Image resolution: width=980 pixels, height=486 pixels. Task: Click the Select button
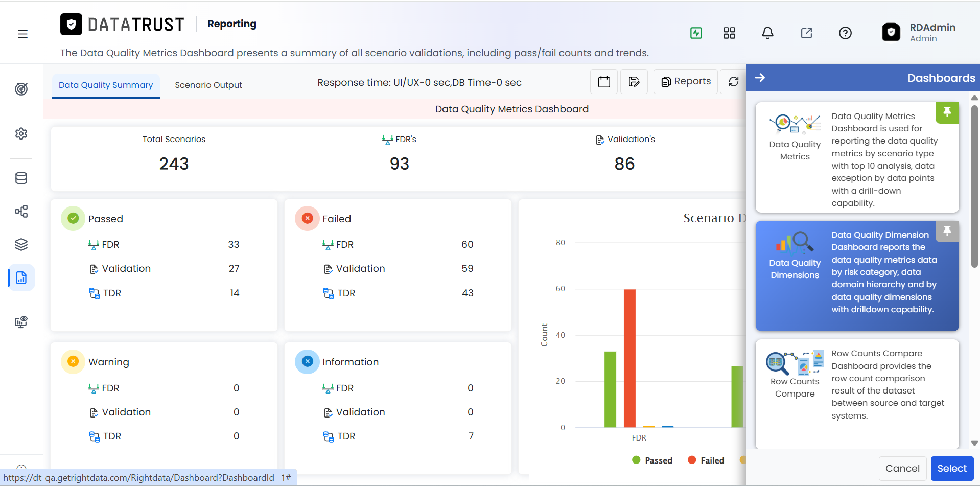click(x=952, y=469)
